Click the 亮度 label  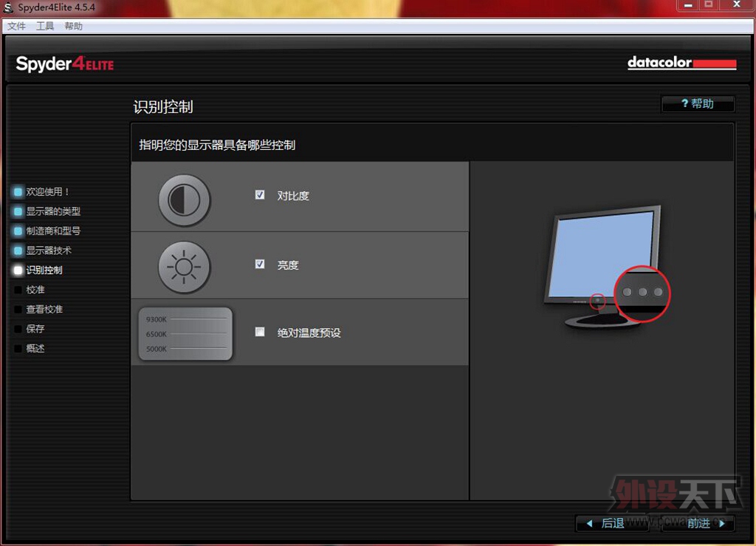(288, 265)
